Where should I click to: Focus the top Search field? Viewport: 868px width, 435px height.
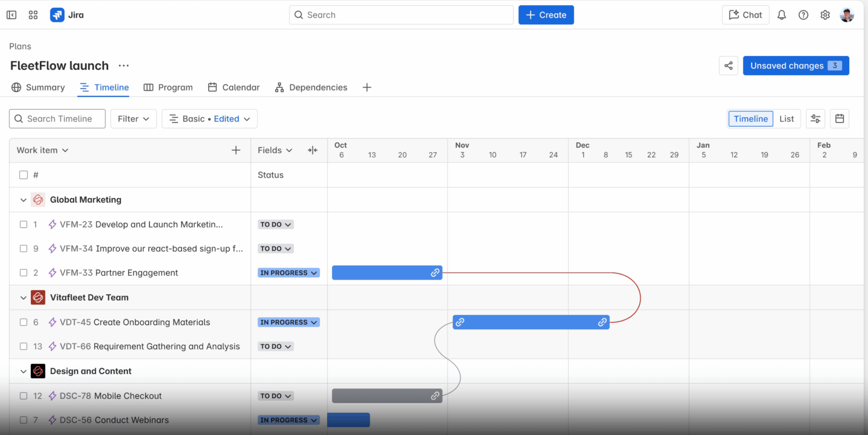coord(401,15)
